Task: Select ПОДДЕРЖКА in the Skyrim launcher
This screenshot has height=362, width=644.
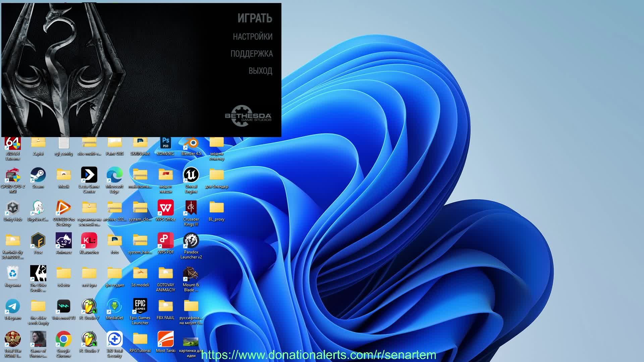Action: 252,54
